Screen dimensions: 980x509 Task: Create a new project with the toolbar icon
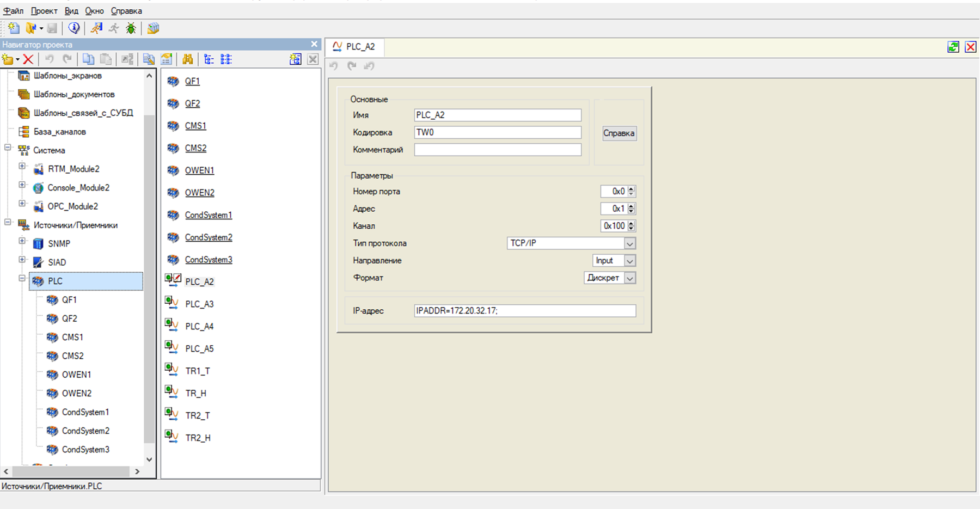pyautogui.click(x=13, y=28)
